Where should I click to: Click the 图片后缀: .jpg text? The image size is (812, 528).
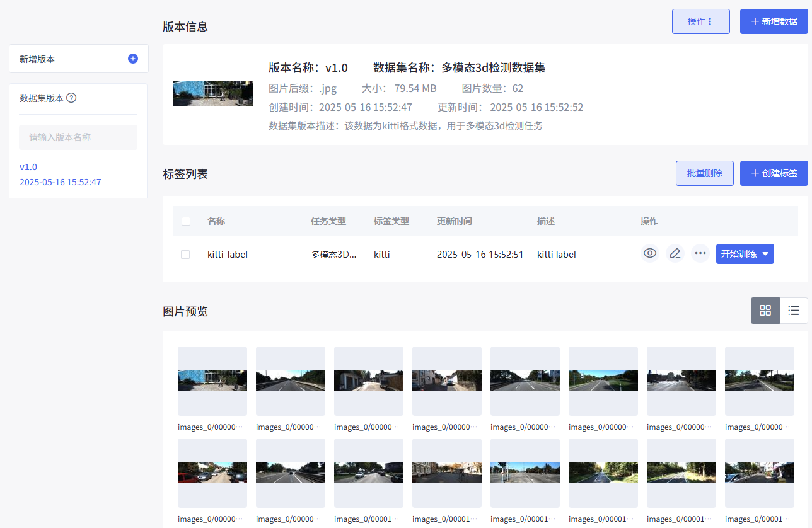tap(303, 88)
